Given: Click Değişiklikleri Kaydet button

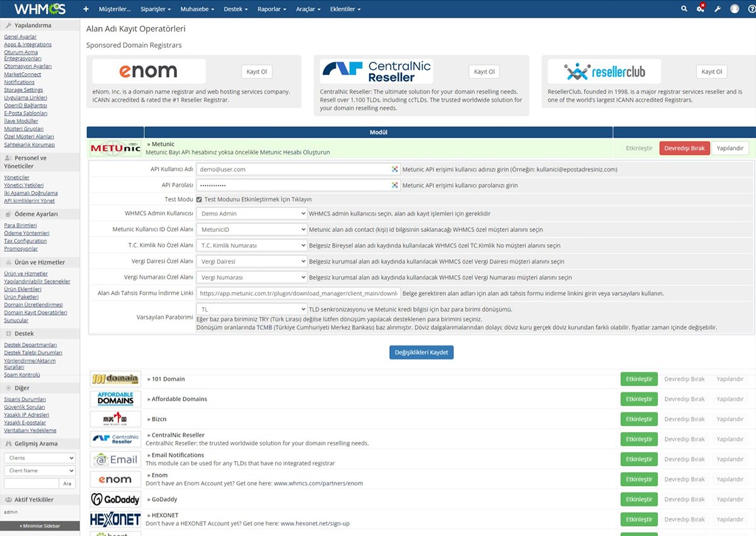Looking at the screenshot, I should tap(421, 352).
